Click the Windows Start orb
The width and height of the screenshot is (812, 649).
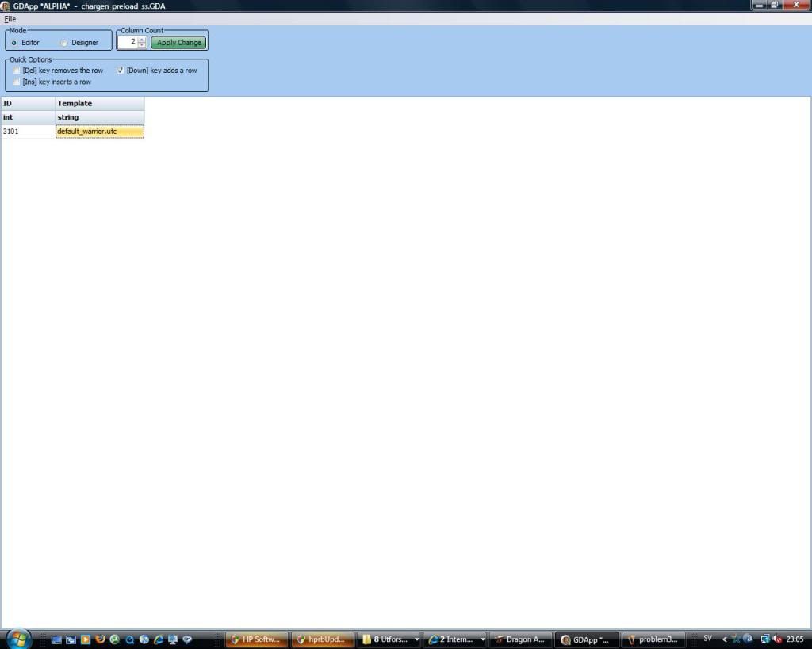click(18, 638)
